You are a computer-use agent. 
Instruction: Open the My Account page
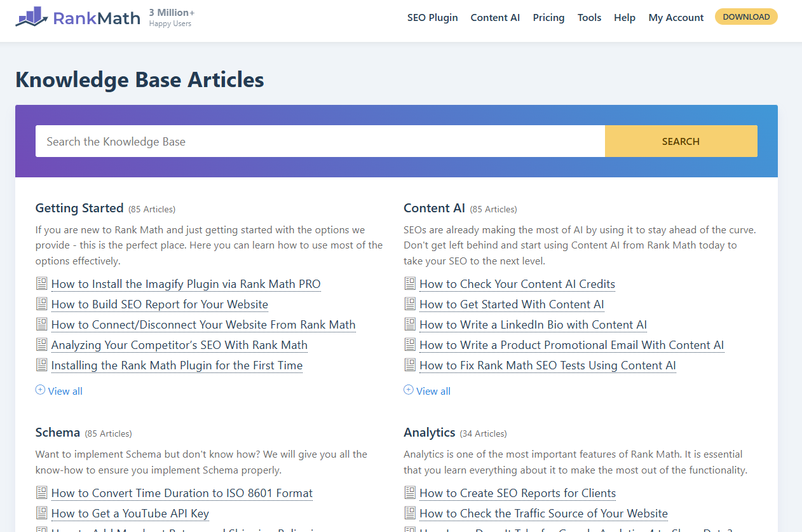pos(676,18)
